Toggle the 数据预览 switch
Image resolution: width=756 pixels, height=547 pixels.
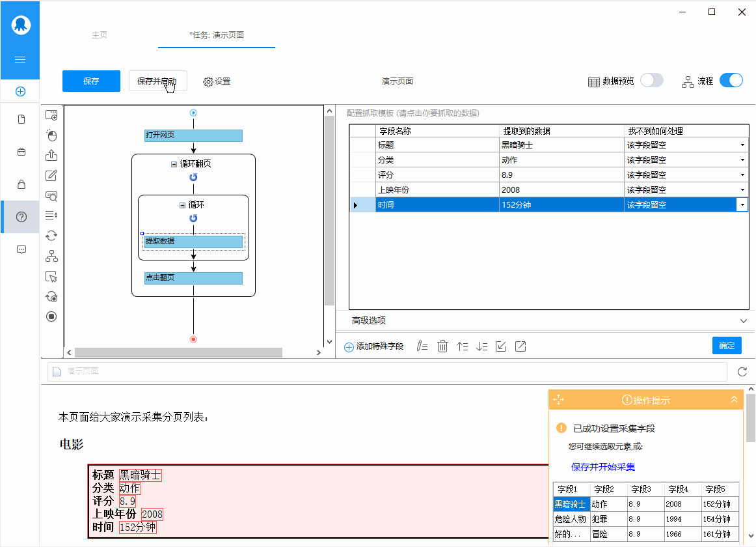pos(651,80)
